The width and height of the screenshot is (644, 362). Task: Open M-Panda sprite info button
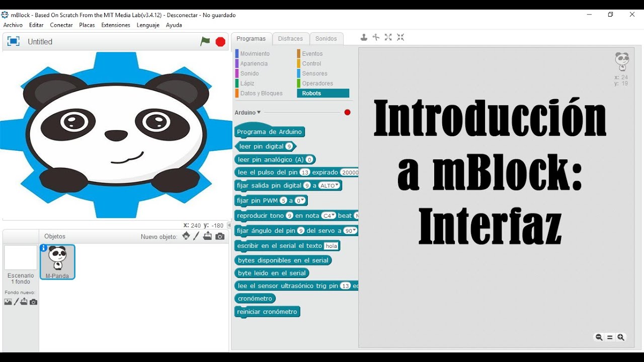tap(44, 248)
